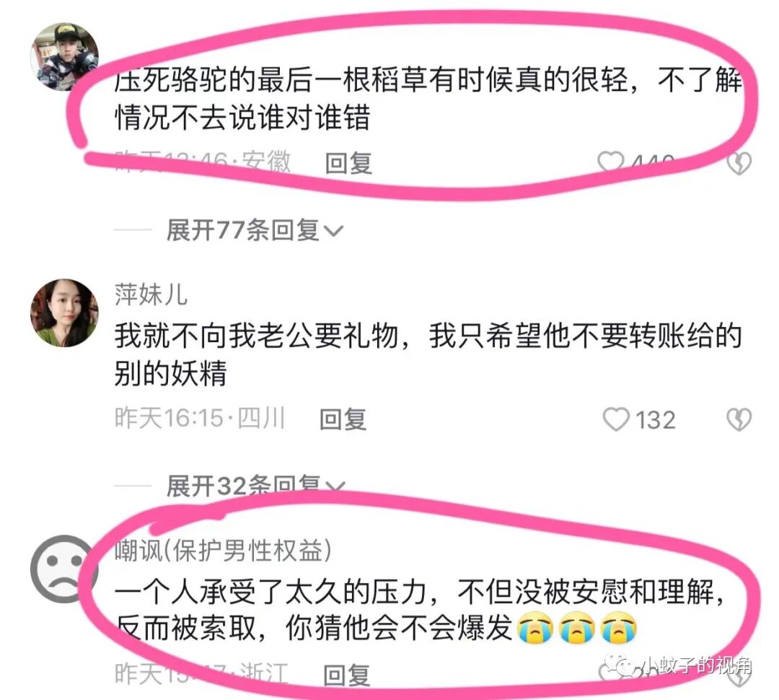This screenshot has height=700, width=779.
Task: Expand 32 replies under 萍妹儿's comment
Action: 255,486
